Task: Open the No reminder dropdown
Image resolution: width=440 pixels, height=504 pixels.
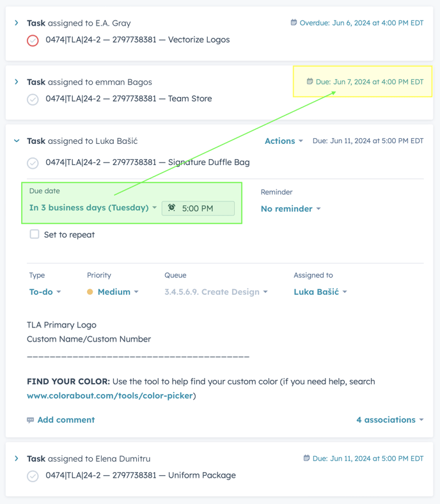Action: (290, 209)
